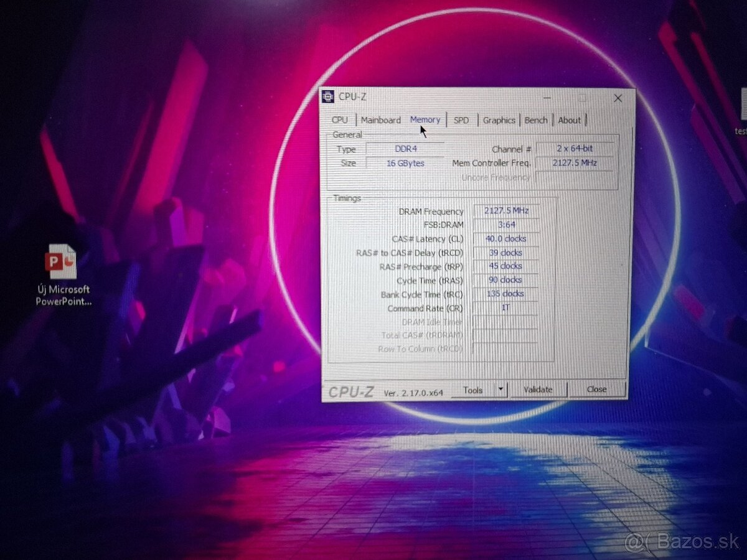The image size is (747, 560).
Task: Show the Graphics tab
Action: coord(499,120)
